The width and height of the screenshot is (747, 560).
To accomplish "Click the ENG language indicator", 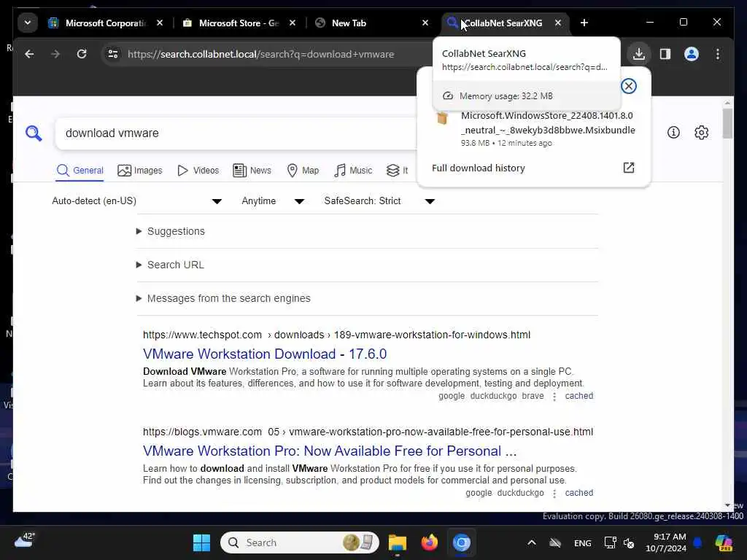I will pos(583,543).
